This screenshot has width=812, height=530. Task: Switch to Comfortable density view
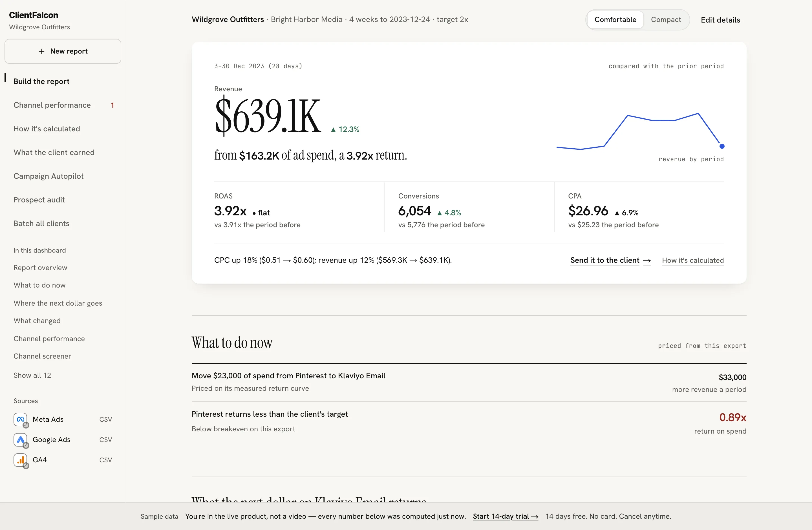click(x=615, y=19)
